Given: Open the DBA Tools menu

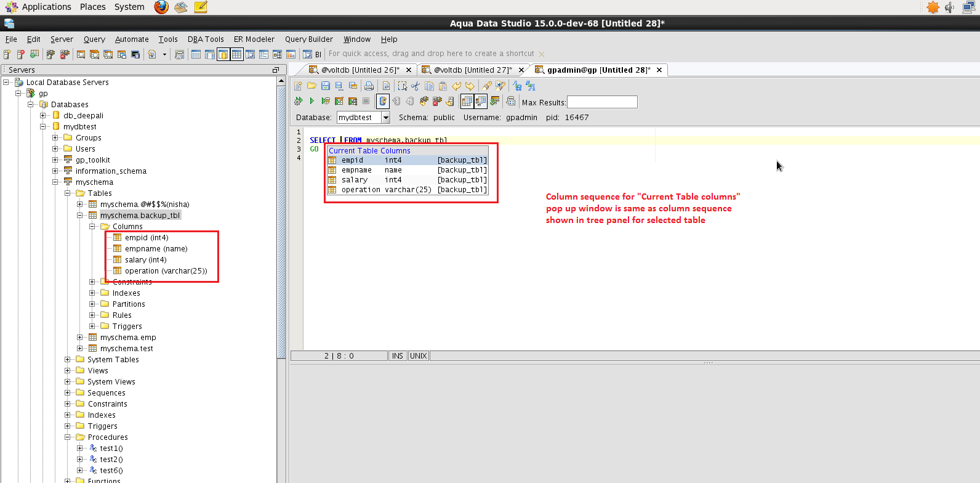Looking at the screenshot, I should [x=206, y=39].
